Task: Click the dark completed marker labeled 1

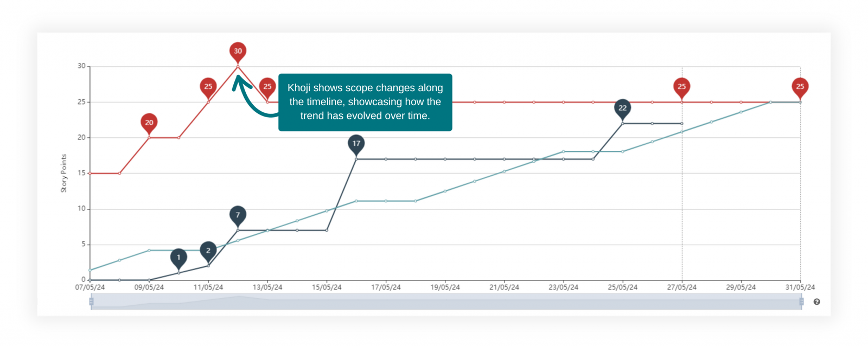Action: (x=178, y=258)
